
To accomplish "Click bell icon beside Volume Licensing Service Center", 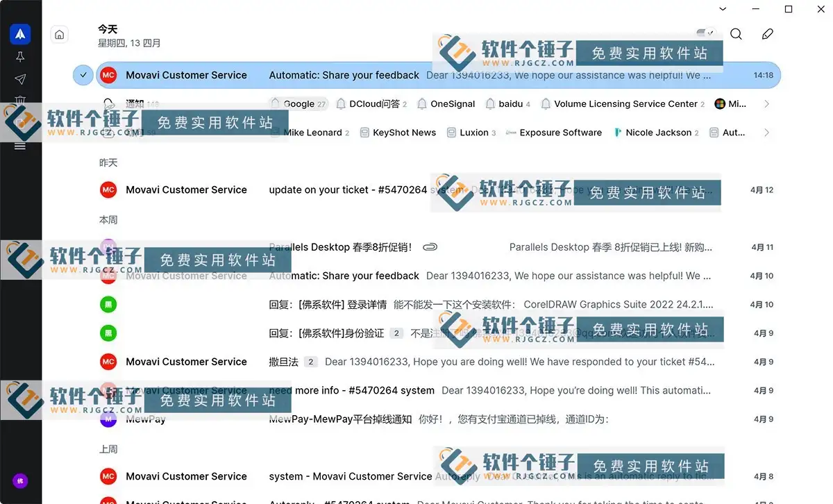I will [546, 104].
